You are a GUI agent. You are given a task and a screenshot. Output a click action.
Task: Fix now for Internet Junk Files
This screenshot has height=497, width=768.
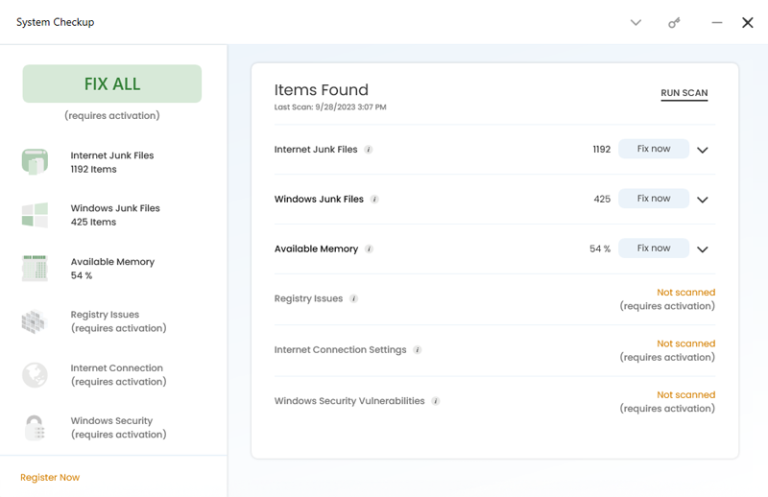pos(653,149)
